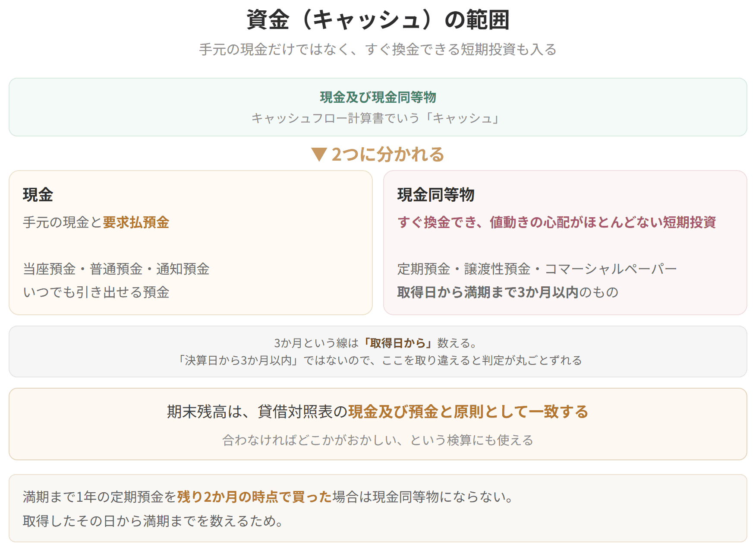This screenshot has width=756, height=551.
Task: Click the text 期末残高は、貸借対照表の
Action: [x=257, y=412]
